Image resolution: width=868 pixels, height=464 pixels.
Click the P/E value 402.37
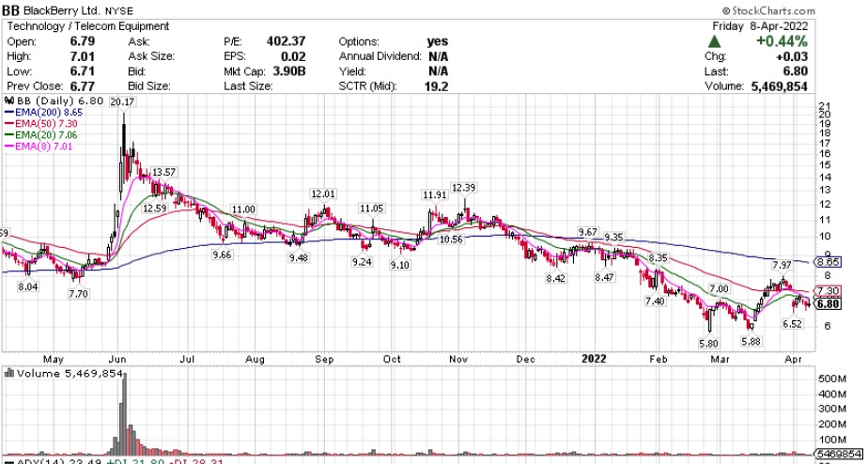[x=286, y=41]
